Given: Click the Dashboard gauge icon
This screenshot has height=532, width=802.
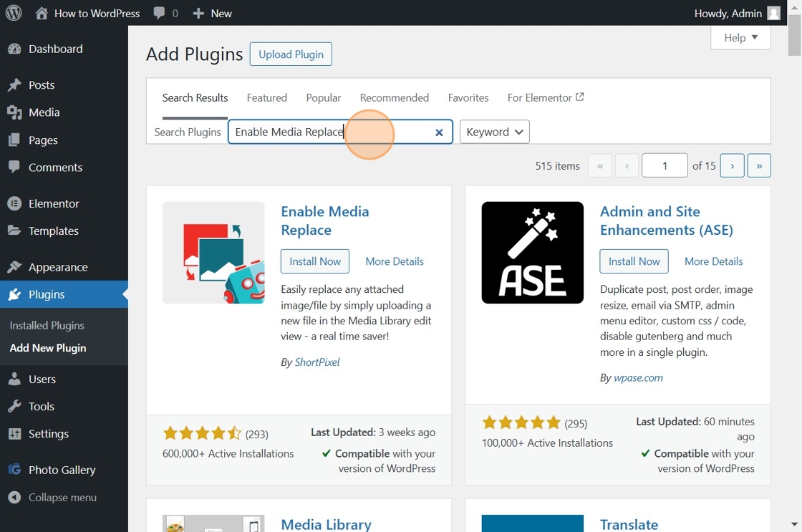Looking at the screenshot, I should (x=14, y=49).
